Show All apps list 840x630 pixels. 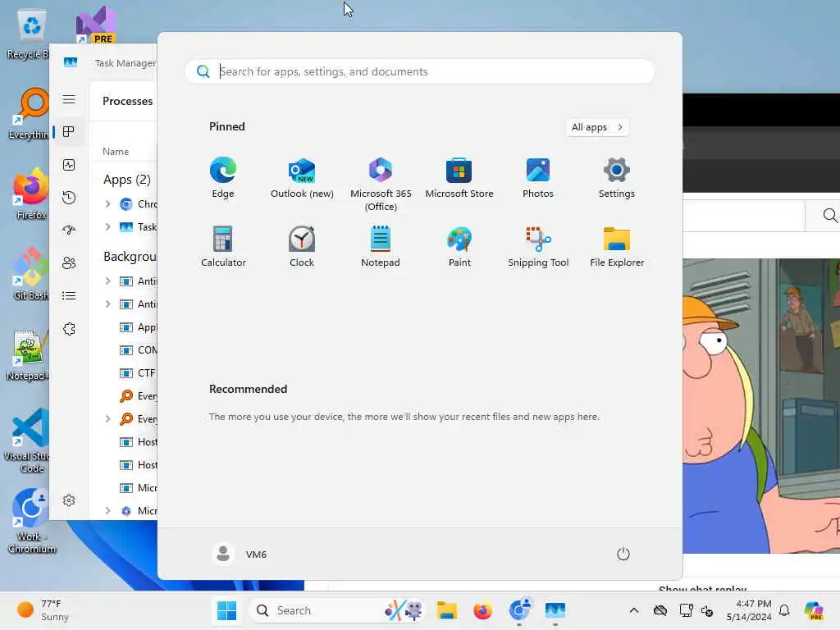(597, 127)
